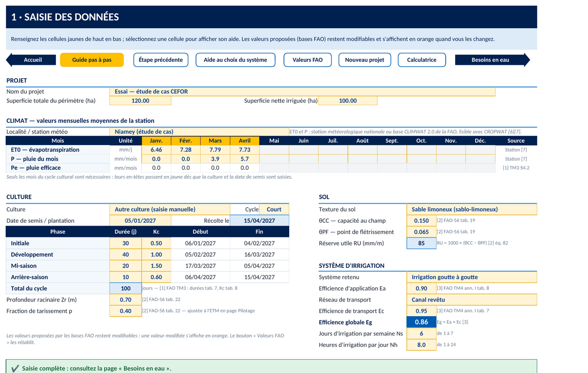Open the Guide pas à pas
This screenshot has height=373, width=588.
click(x=92, y=60)
